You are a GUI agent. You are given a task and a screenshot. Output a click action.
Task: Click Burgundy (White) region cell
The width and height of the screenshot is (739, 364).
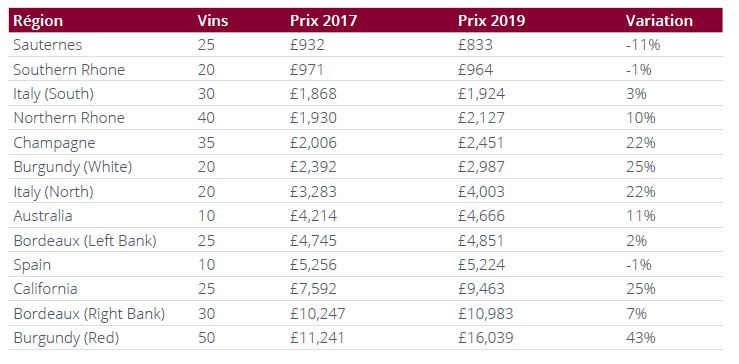pyautogui.click(x=73, y=167)
